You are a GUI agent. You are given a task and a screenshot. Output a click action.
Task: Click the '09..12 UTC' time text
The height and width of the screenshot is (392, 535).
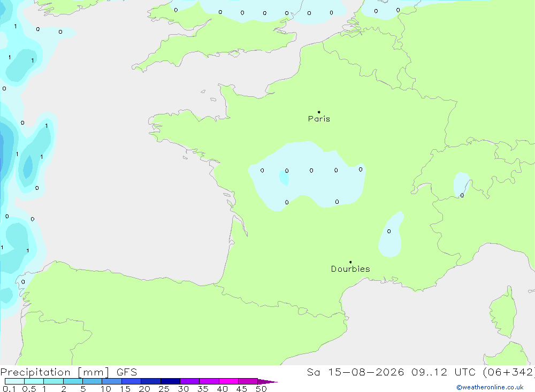coord(444,372)
